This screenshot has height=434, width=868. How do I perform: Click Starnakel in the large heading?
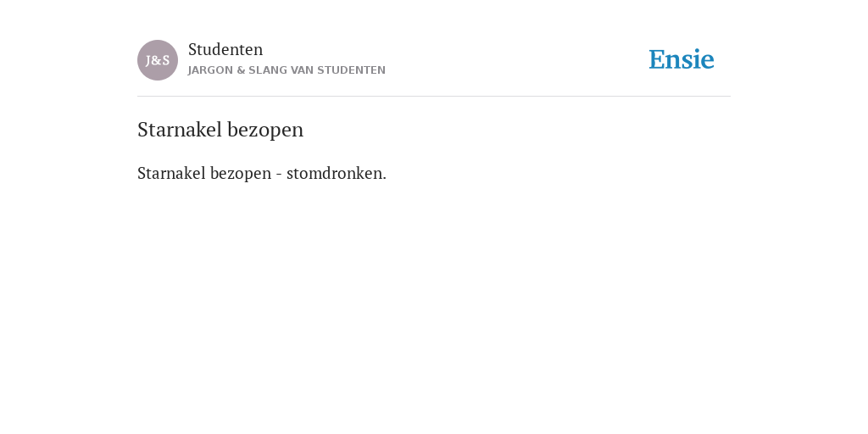[x=180, y=130]
